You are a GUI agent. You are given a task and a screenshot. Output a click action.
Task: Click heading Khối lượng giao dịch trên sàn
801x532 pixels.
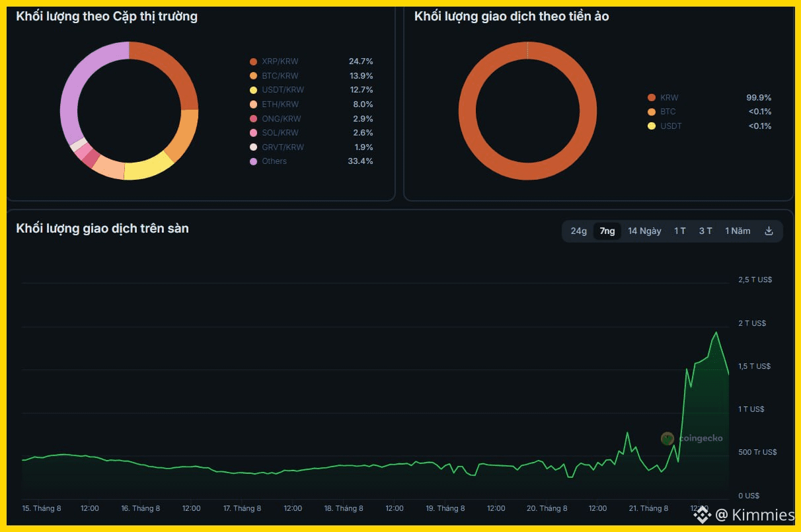coord(102,229)
